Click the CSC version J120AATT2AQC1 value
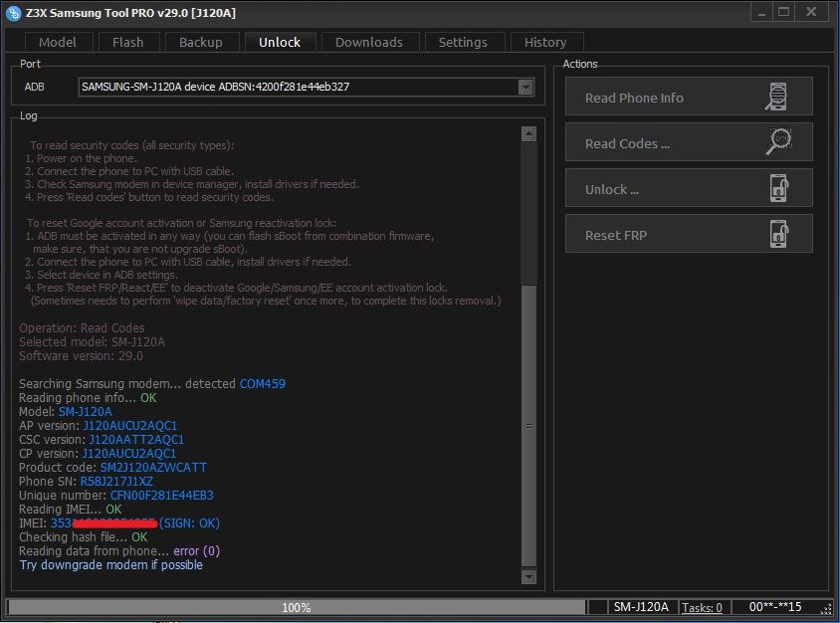This screenshot has width=840, height=623. (x=136, y=439)
